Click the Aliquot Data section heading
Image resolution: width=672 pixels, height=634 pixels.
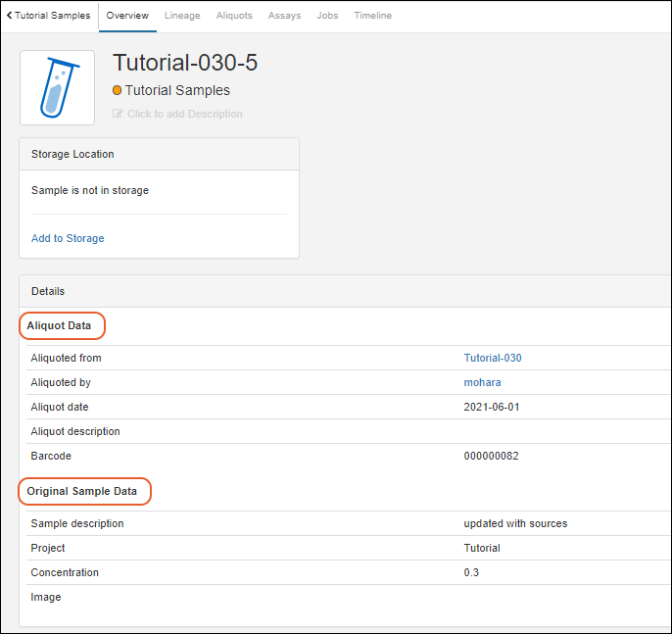60,325
